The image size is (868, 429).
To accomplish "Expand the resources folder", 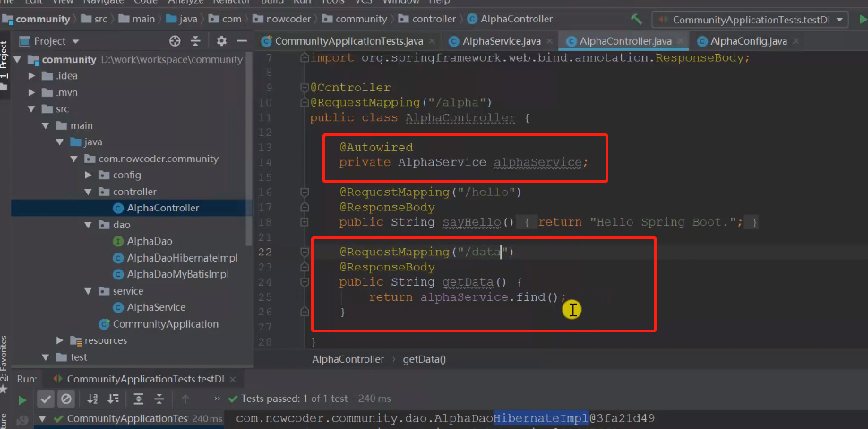I will [60, 340].
